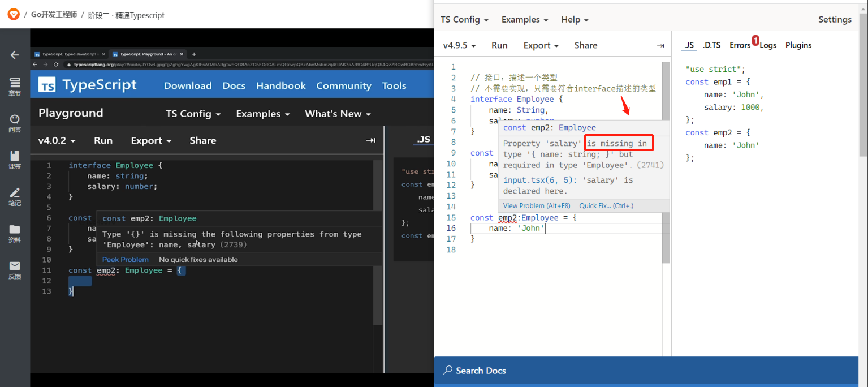868x387 pixels.
Task: Click 'interface Employee {' on line 4 in right editor
Action: pyautogui.click(x=517, y=99)
